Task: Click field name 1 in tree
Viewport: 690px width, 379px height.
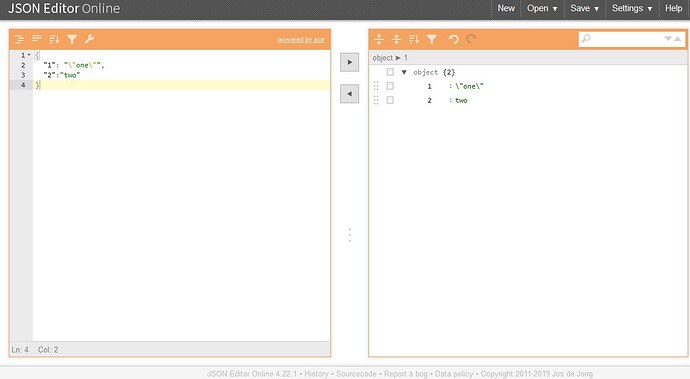Action: [x=429, y=86]
